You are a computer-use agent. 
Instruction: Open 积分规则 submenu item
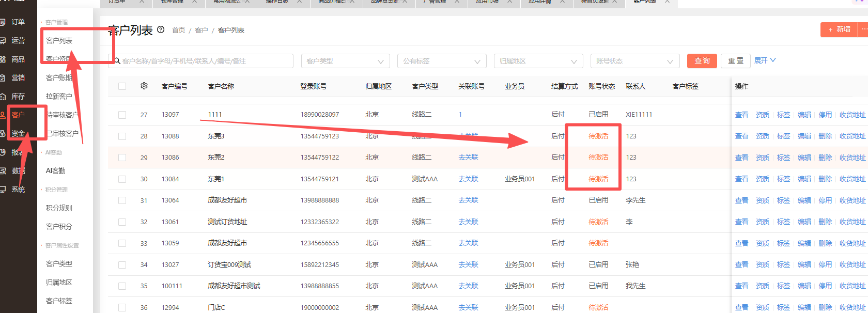tap(59, 208)
